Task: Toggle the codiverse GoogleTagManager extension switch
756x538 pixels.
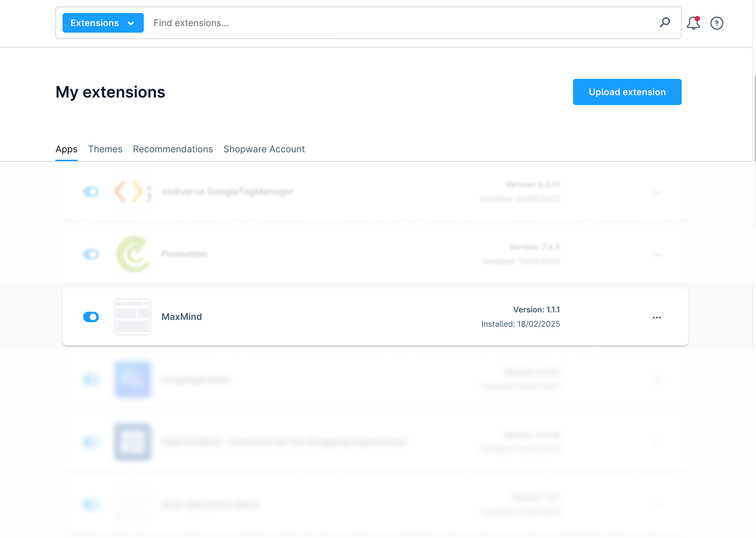Action: click(91, 192)
